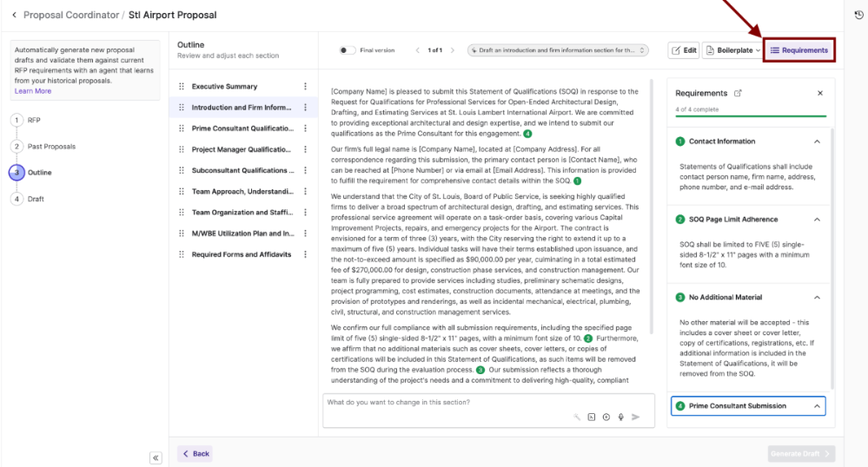Open the kebab menu for Team Approach, Understandi...
This screenshot has width=868, height=467.
[x=305, y=192]
